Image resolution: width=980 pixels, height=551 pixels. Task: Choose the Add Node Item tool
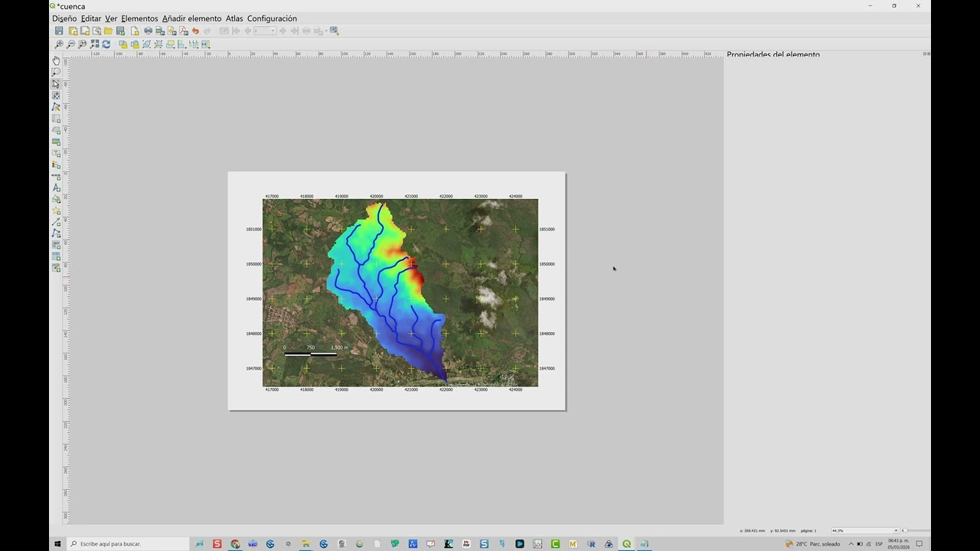click(56, 233)
